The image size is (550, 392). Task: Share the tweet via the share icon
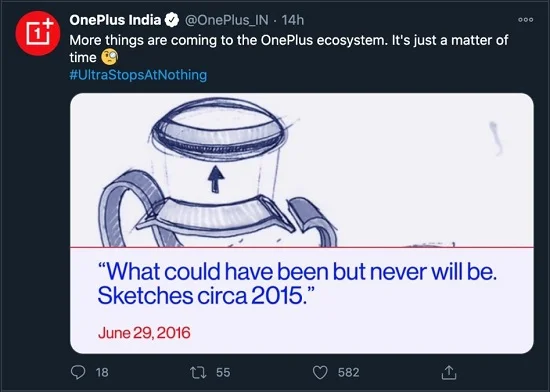click(449, 372)
